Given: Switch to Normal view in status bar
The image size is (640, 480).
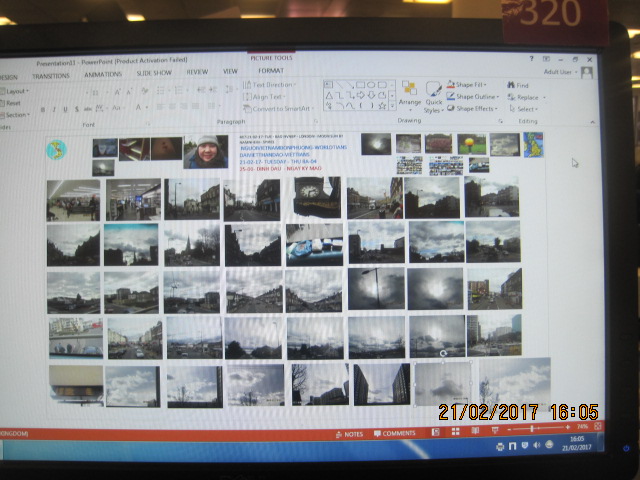Looking at the screenshot, I should click(436, 432).
